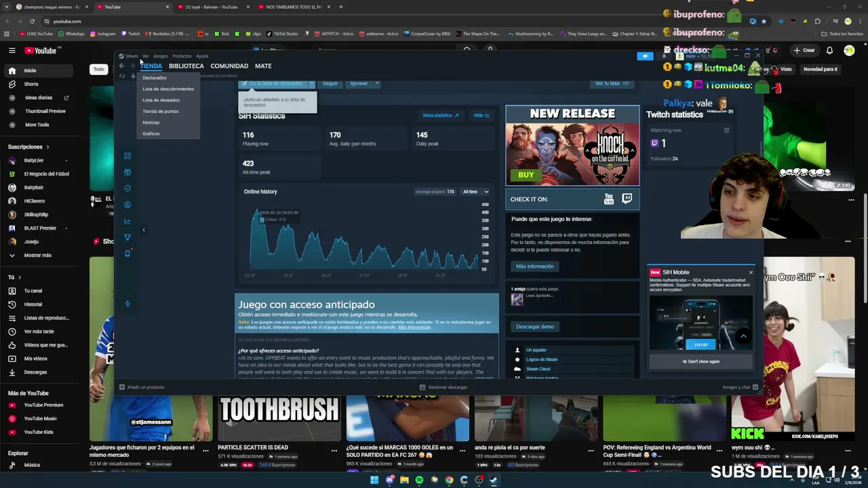Open the Amigos menu in Steam
This screenshot has width=868, height=488.
pyautogui.click(x=160, y=56)
